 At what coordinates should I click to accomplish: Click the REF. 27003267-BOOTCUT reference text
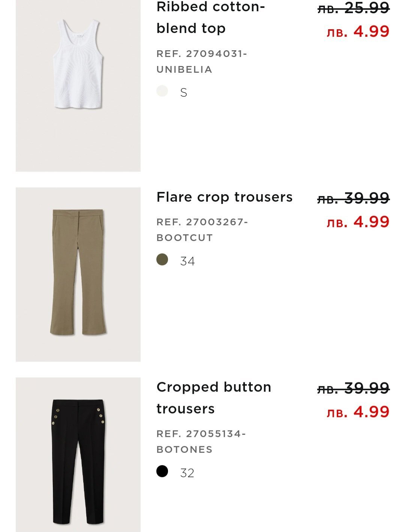click(202, 230)
